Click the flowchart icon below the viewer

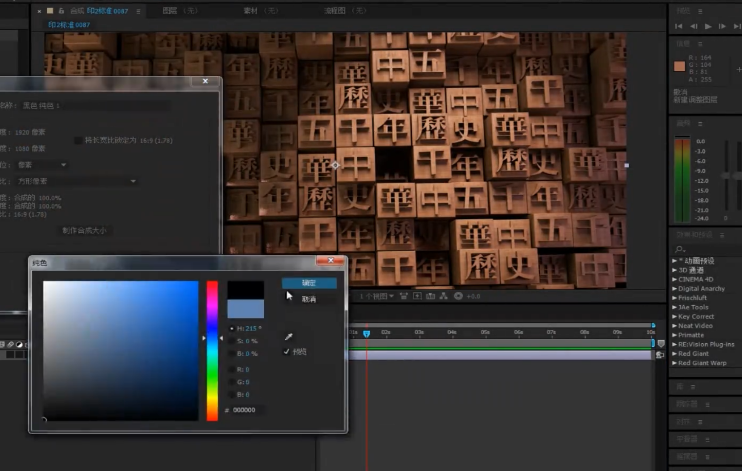(444, 296)
